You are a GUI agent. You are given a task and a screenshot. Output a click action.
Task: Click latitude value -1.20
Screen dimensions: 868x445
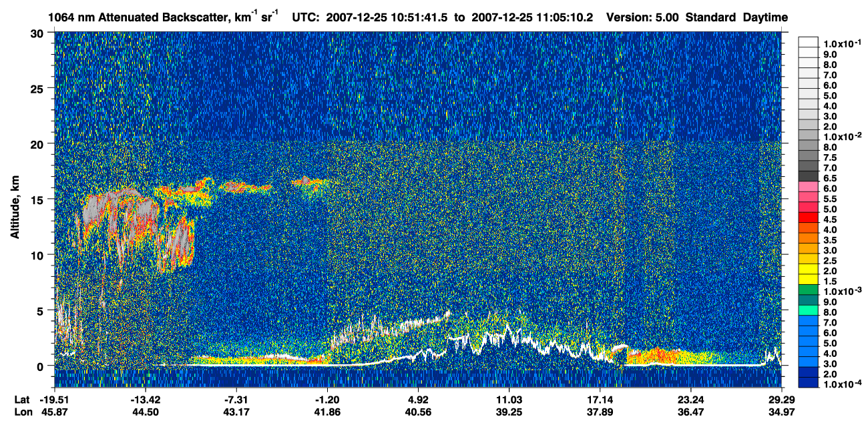click(327, 399)
